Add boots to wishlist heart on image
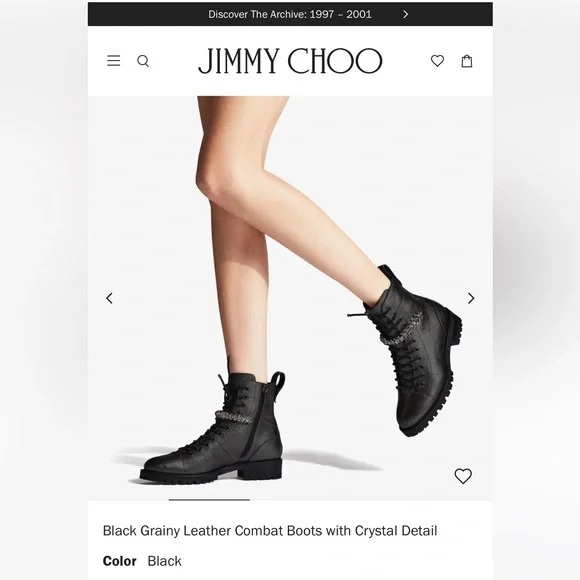The width and height of the screenshot is (580, 580). tap(463, 476)
